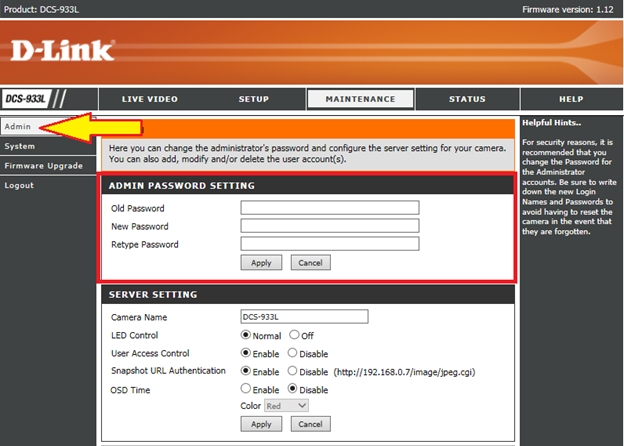Apply the admin password change
624x446 pixels.
[x=261, y=263]
